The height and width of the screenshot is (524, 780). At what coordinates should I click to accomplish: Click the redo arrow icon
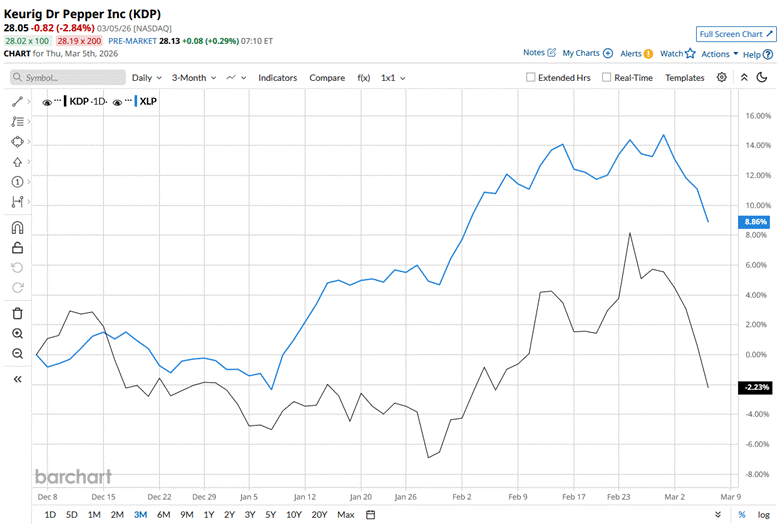click(x=17, y=288)
